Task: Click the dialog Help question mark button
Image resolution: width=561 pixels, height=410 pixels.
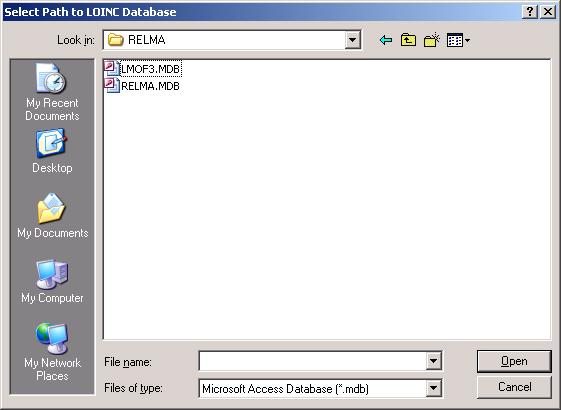Action: click(530, 12)
